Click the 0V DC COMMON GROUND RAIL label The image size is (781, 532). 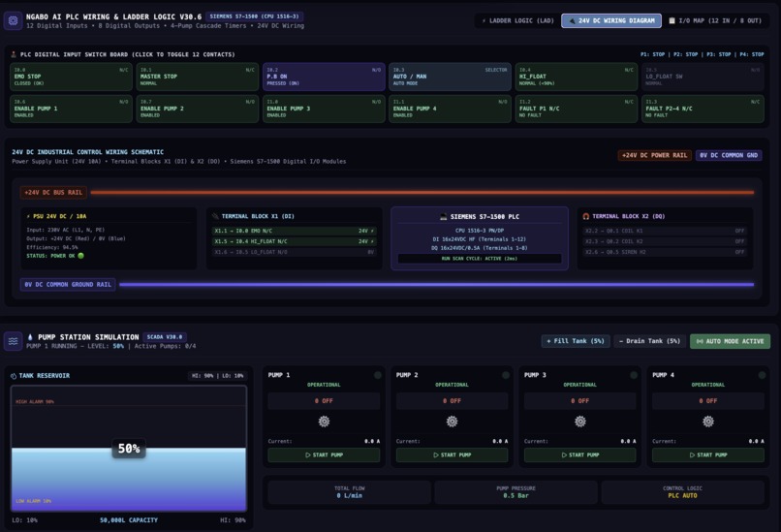68,285
